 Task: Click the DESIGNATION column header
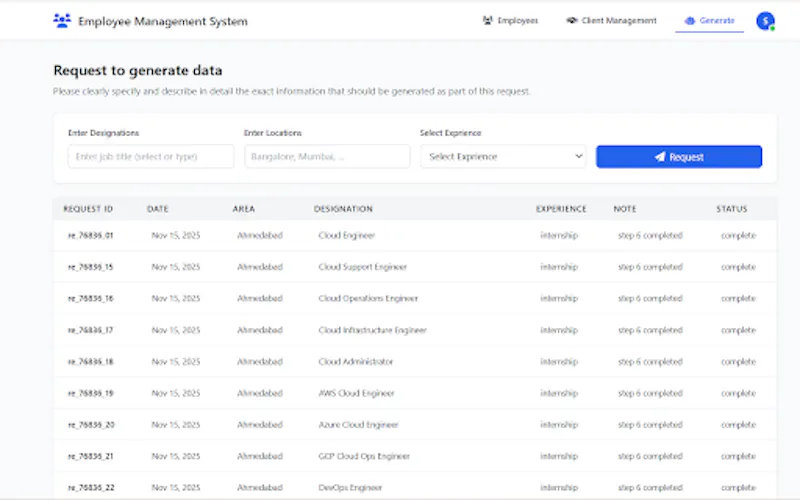click(x=343, y=209)
